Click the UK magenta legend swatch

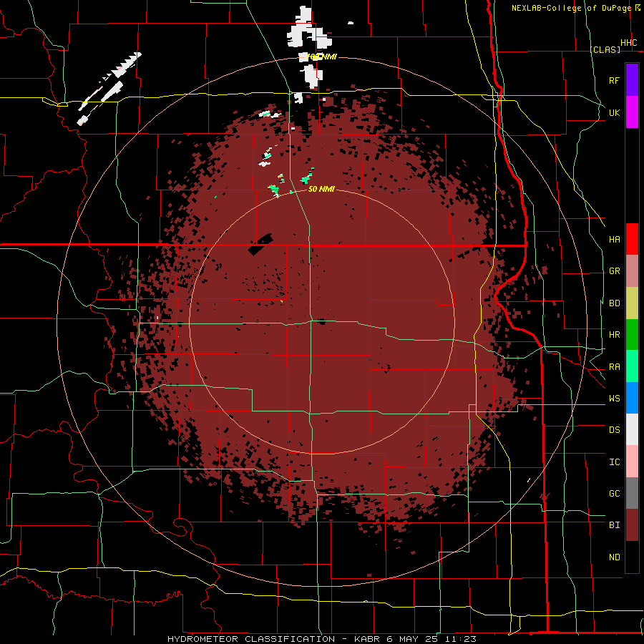point(632,112)
